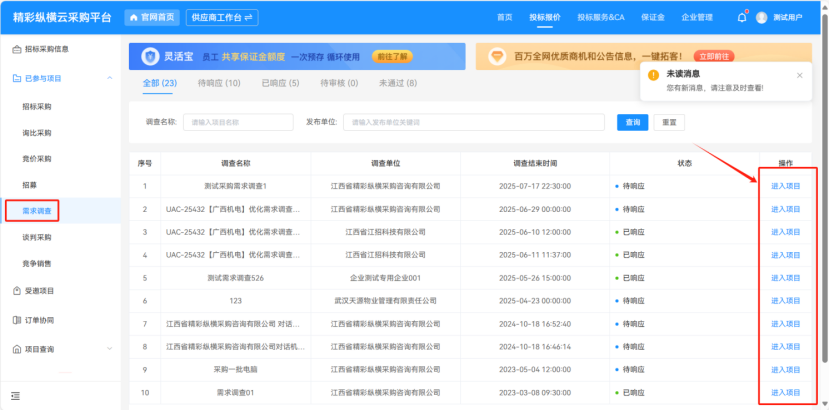Switch to the 待响应 (10) tab
Screen dimensions: 829x410
219,83
